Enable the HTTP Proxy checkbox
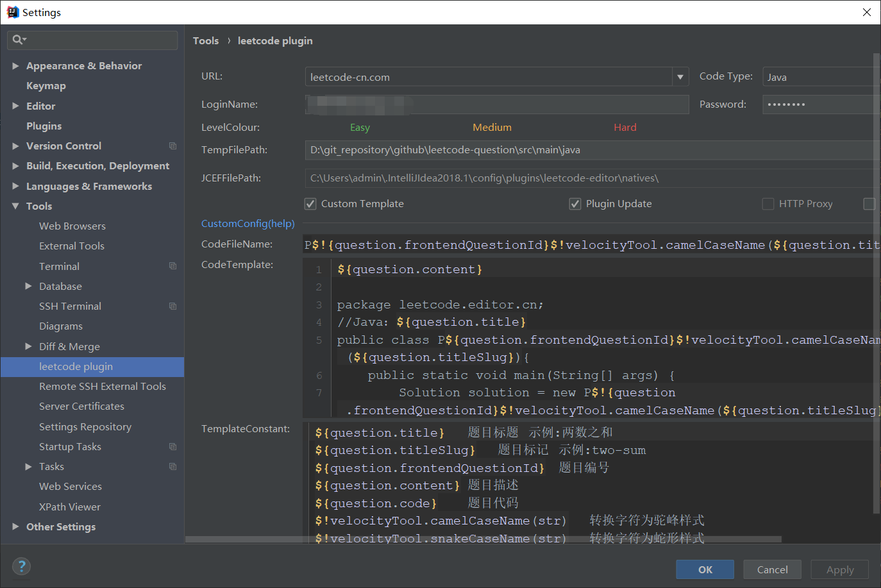 [768, 203]
